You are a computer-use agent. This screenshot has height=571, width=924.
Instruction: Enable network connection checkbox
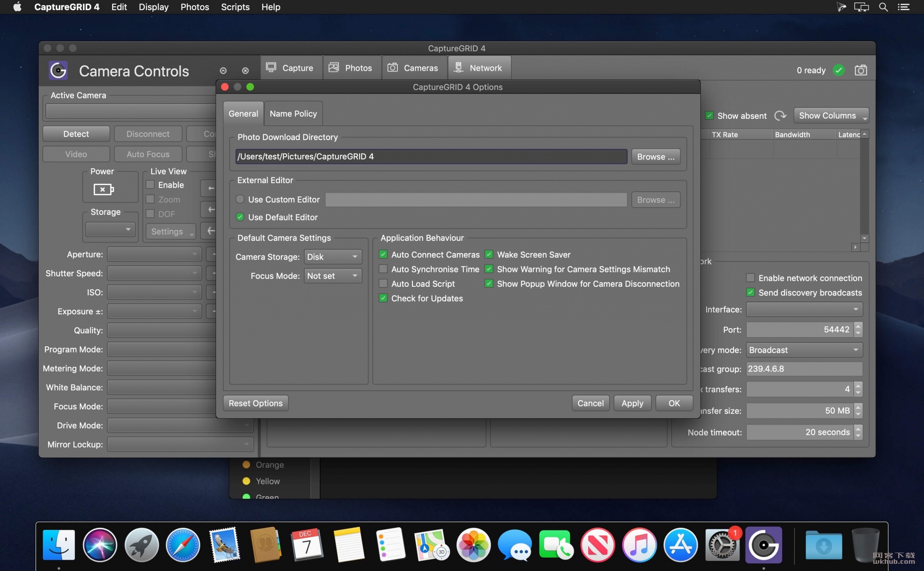pos(750,278)
